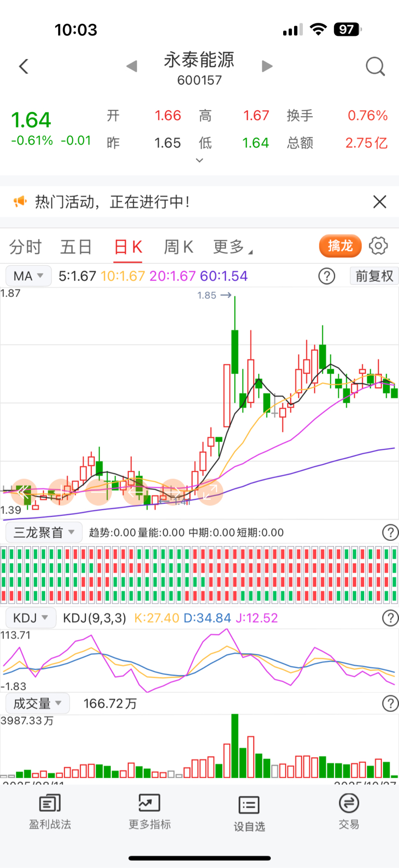Dismiss the 热门活动 banner

pos(380,202)
